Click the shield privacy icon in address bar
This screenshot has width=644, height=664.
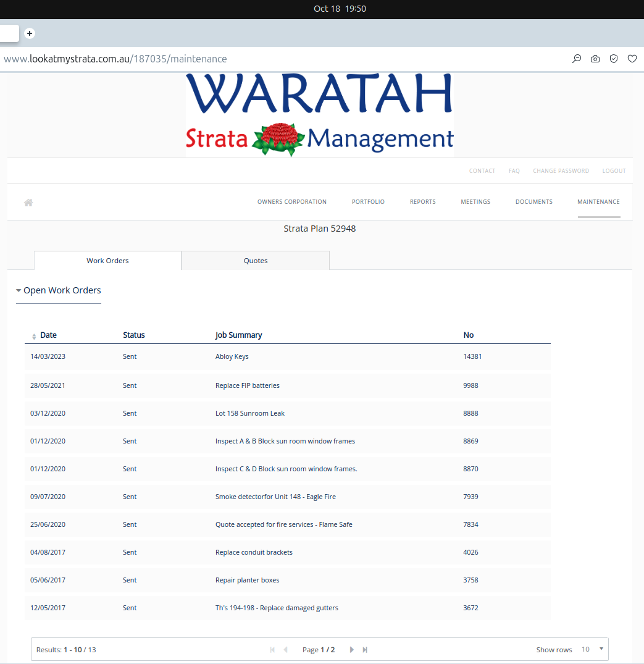(614, 59)
